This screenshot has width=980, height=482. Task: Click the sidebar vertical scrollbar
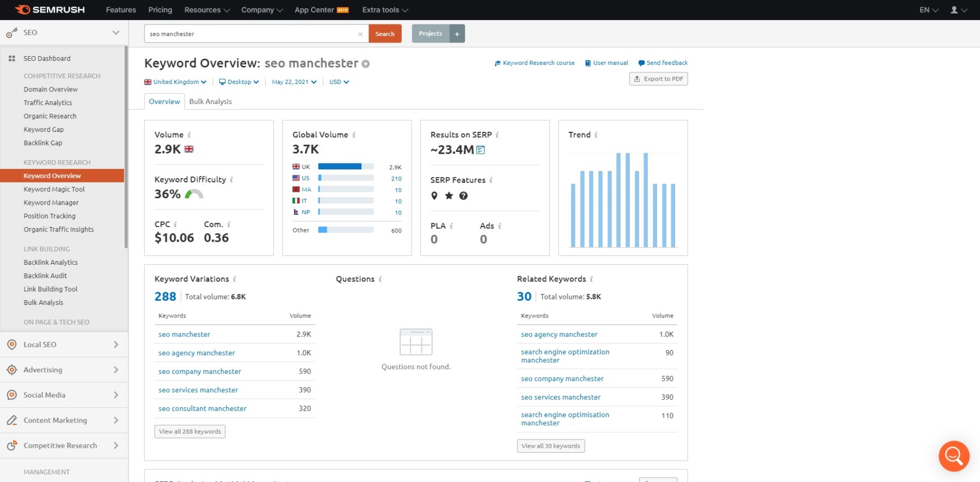[x=126, y=147]
